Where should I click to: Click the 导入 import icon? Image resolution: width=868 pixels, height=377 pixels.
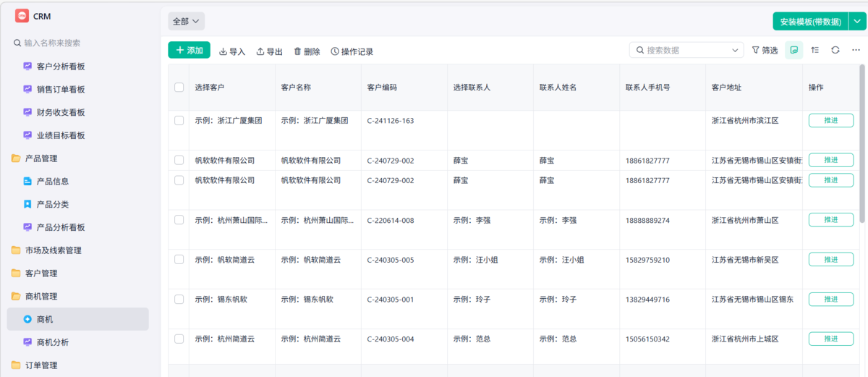[223, 51]
